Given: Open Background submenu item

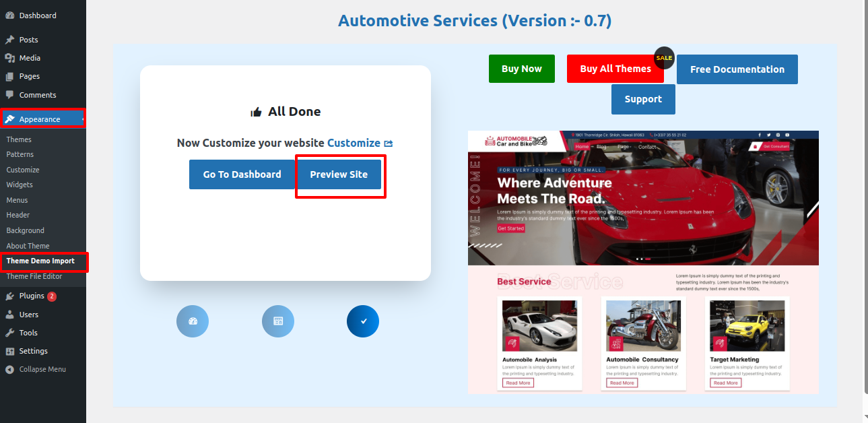Looking at the screenshot, I should pos(26,230).
